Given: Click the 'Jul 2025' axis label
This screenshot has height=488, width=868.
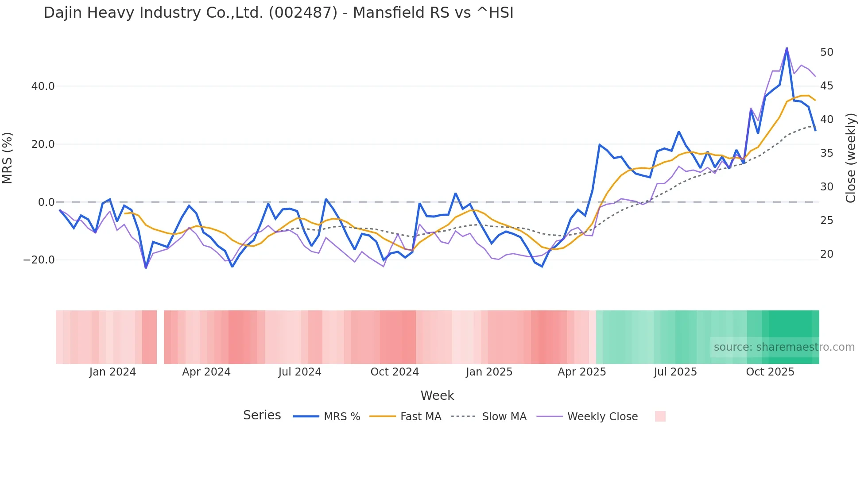Looking at the screenshot, I should coord(675,372).
